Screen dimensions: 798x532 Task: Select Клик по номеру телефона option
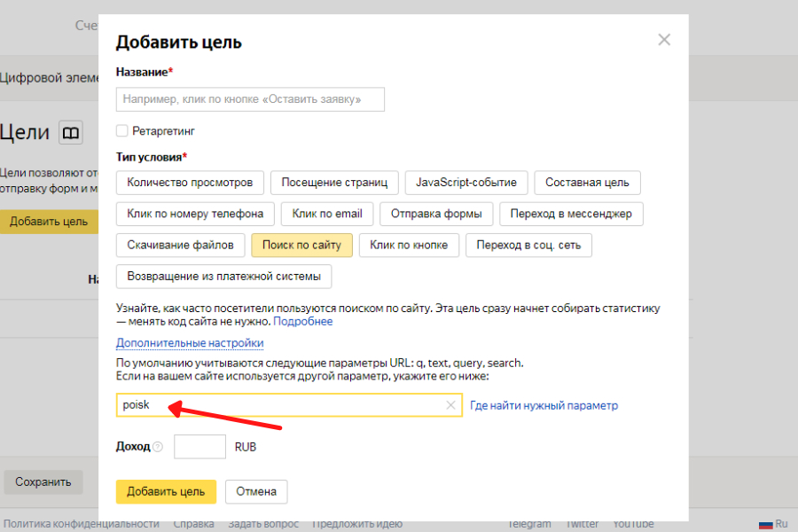195,214
